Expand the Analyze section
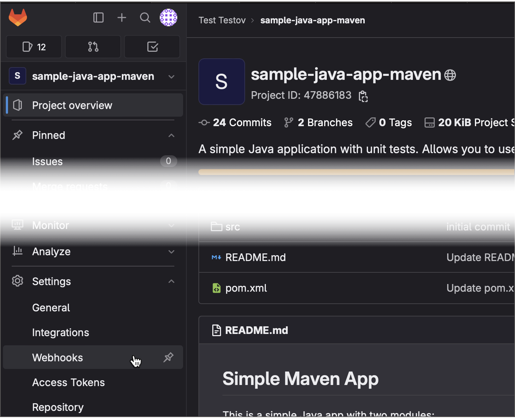The height and width of the screenshot is (420, 515). tap(171, 252)
